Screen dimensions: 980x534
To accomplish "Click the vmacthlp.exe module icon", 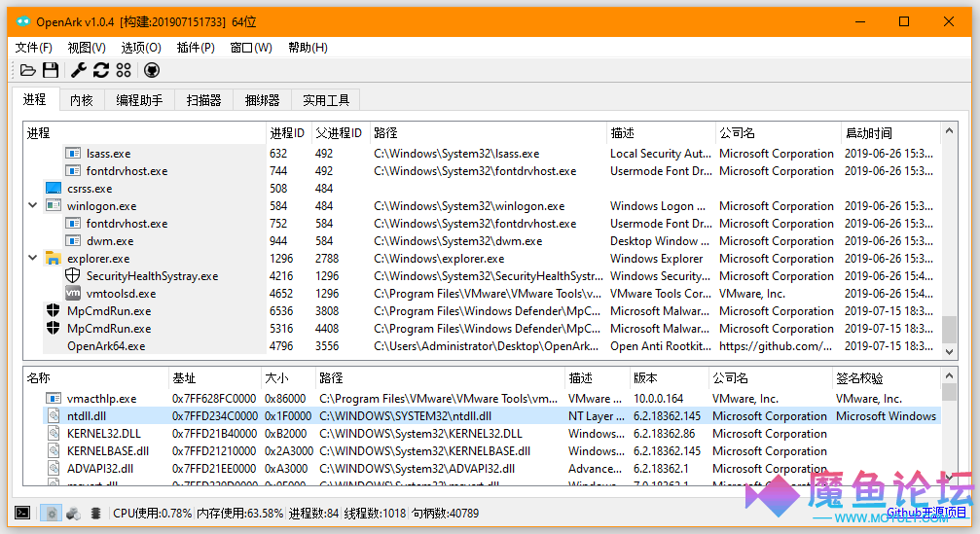I will tap(54, 399).
